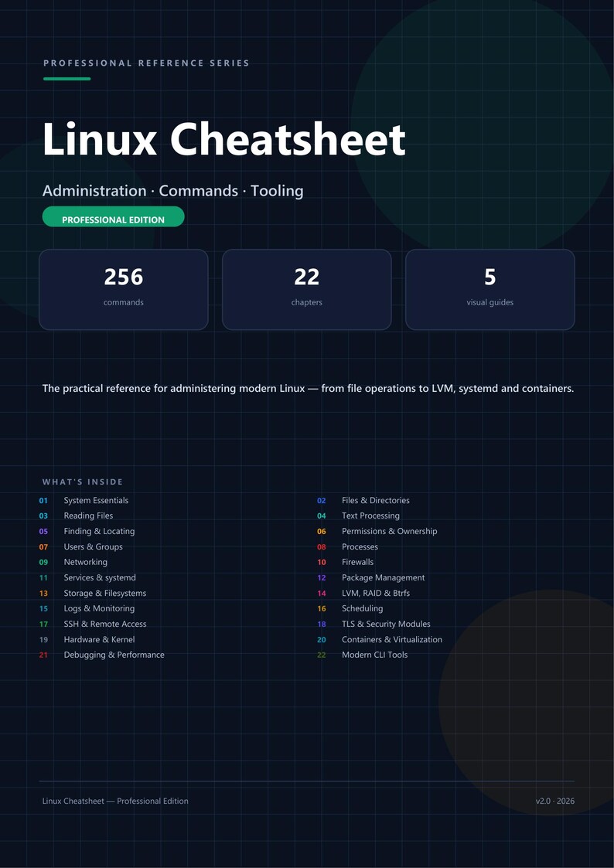Open chapter Text Processing
Image resolution: width=614 pixels, height=868 pixels.
pos(370,516)
